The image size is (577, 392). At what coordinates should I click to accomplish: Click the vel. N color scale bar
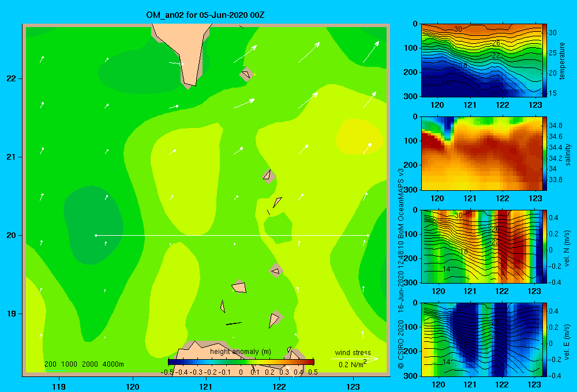[545, 246]
